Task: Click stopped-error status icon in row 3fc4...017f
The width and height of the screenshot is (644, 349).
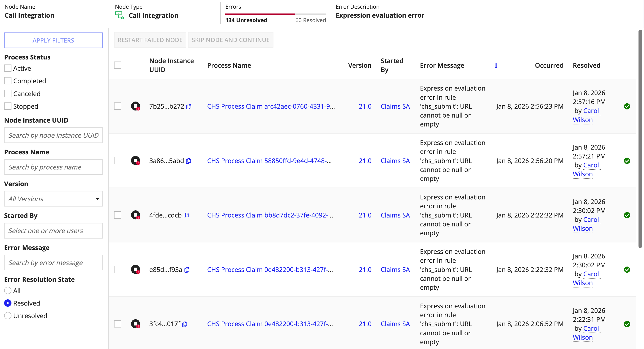Action: tap(136, 324)
